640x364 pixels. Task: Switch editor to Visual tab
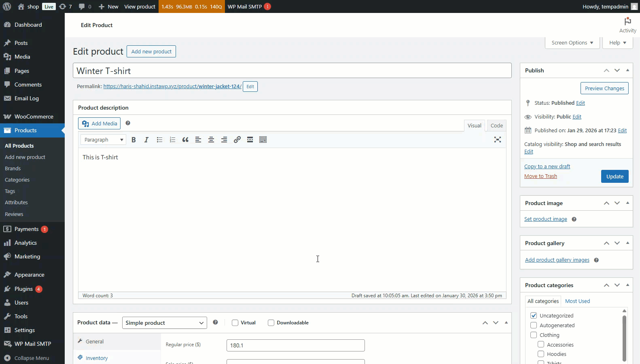(x=475, y=126)
